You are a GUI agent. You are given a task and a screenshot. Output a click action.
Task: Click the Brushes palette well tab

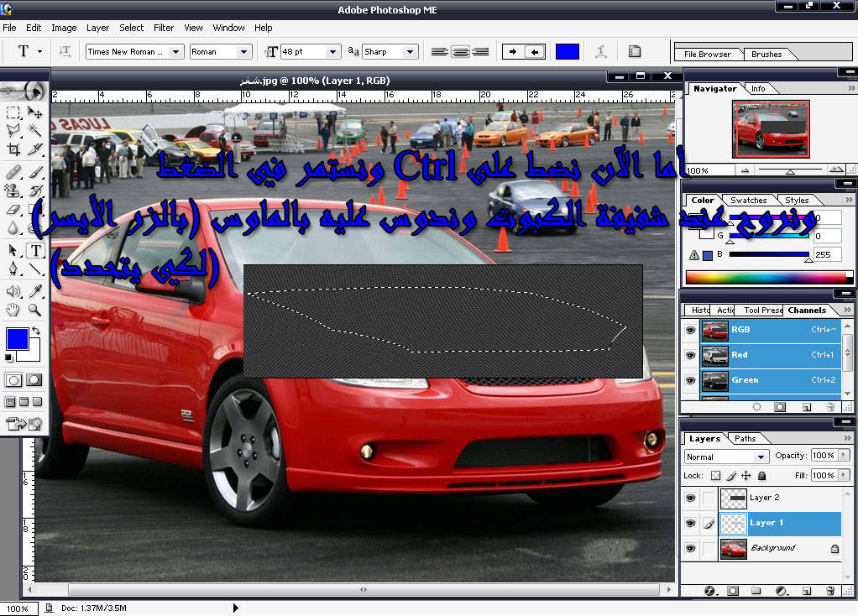point(766,54)
